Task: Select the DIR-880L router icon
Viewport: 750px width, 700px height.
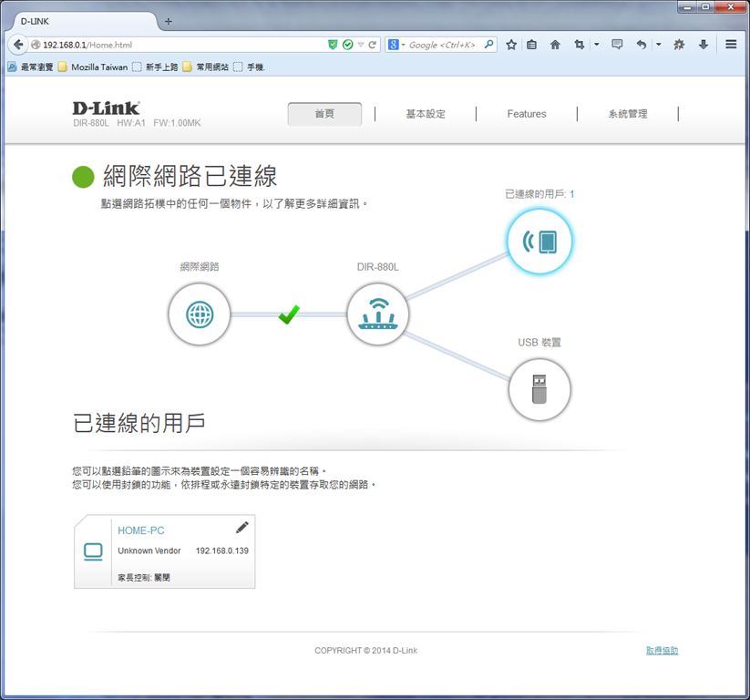Action: [378, 314]
